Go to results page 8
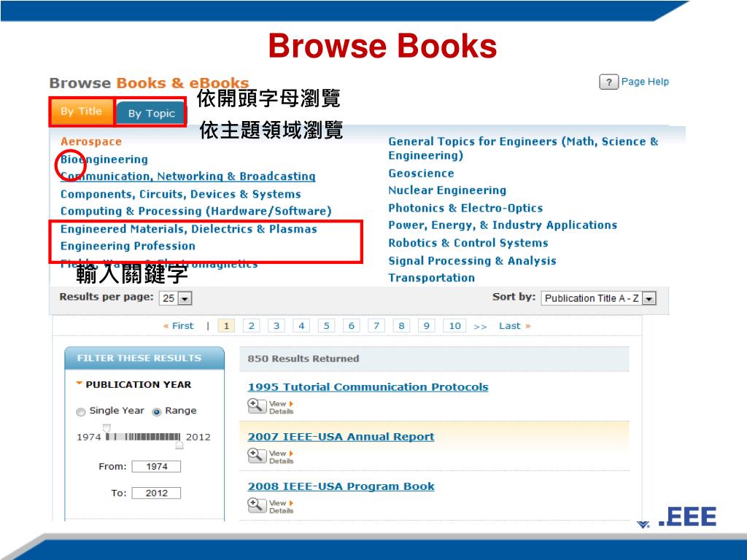 click(x=402, y=326)
